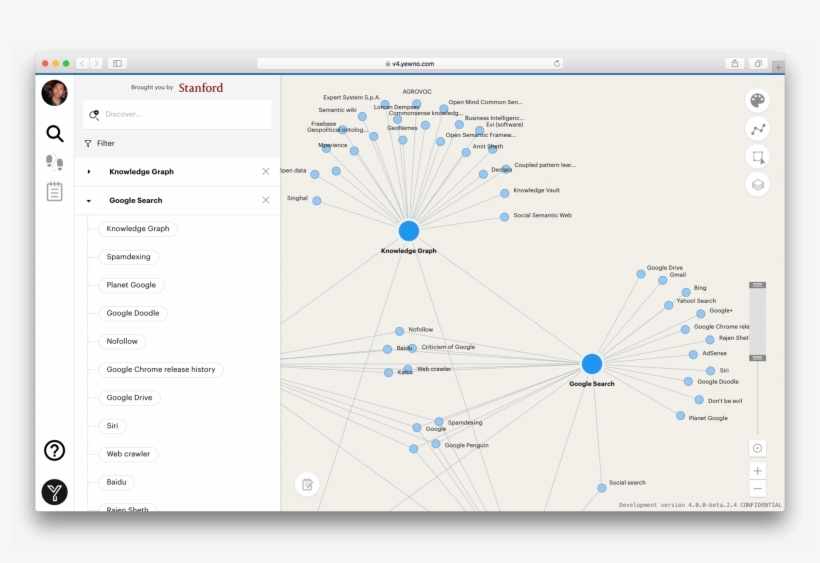Select the Siri chip
820x563 pixels.
coord(112,426)
